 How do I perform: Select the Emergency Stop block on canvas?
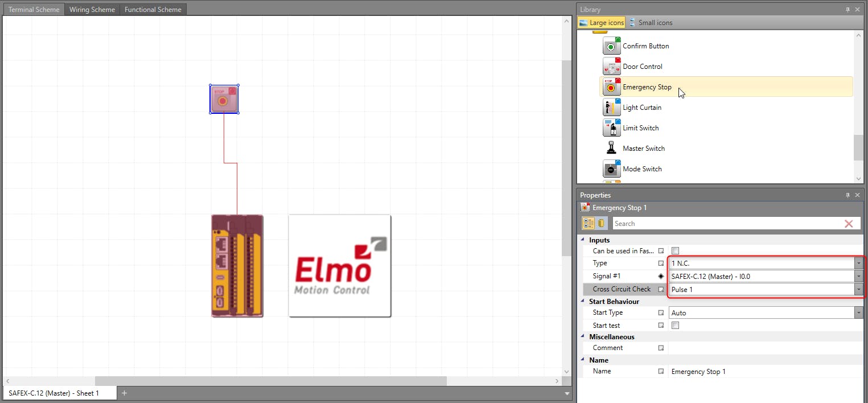pos(224,100)
